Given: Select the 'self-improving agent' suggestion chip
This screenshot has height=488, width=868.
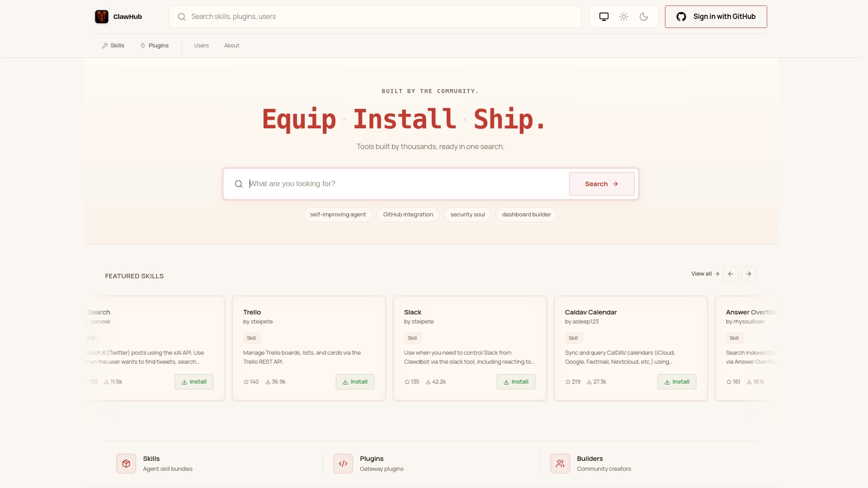Looking at the screenshot, I should pos(338,215).
